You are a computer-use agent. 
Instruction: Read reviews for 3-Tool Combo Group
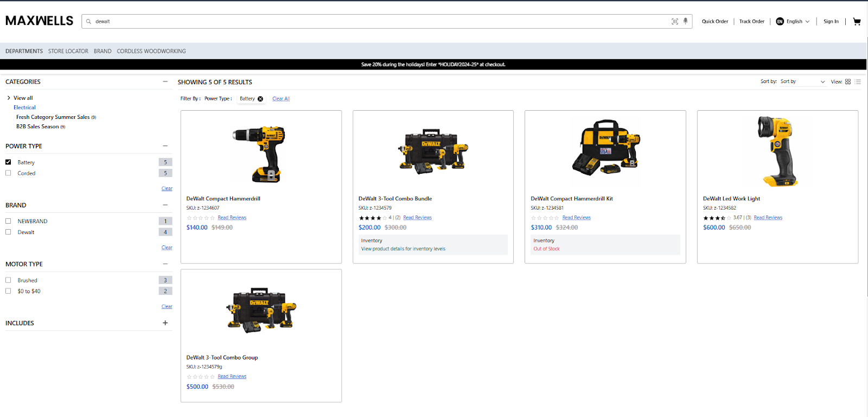232,377
